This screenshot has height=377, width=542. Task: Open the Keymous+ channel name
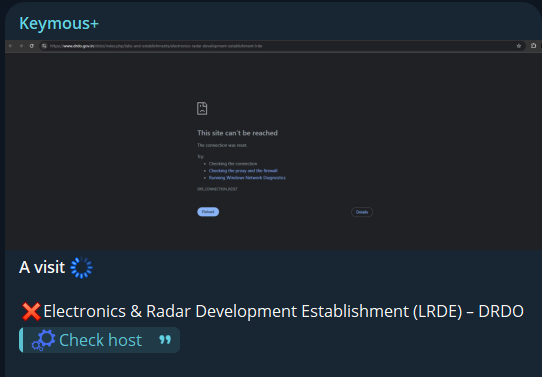coord(59,23)
